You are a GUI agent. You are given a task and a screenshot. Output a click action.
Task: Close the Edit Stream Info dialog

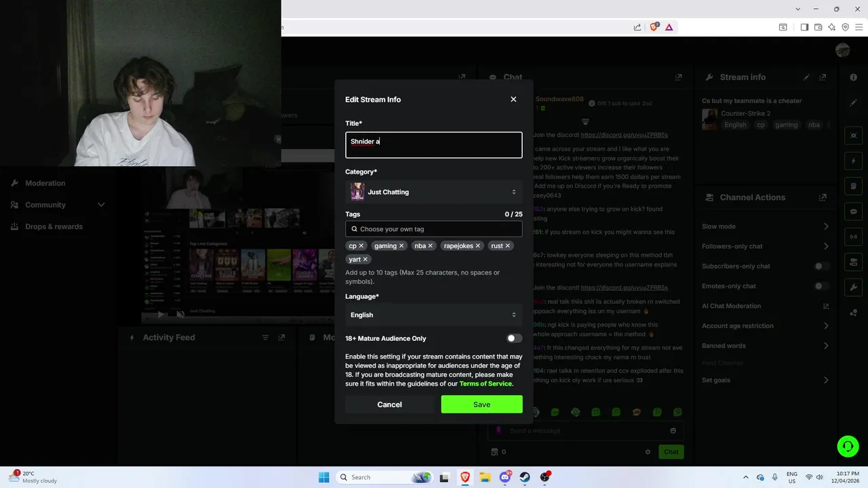pos(513,99)
